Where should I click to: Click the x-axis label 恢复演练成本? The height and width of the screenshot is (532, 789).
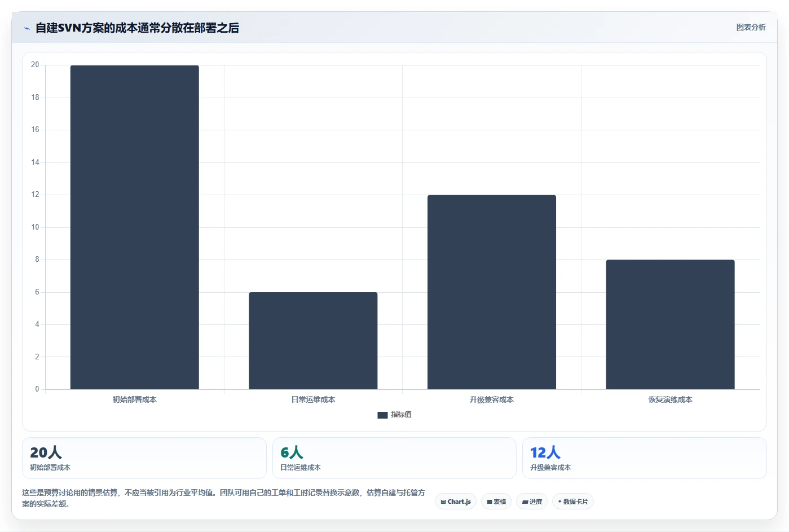point(670,399)
